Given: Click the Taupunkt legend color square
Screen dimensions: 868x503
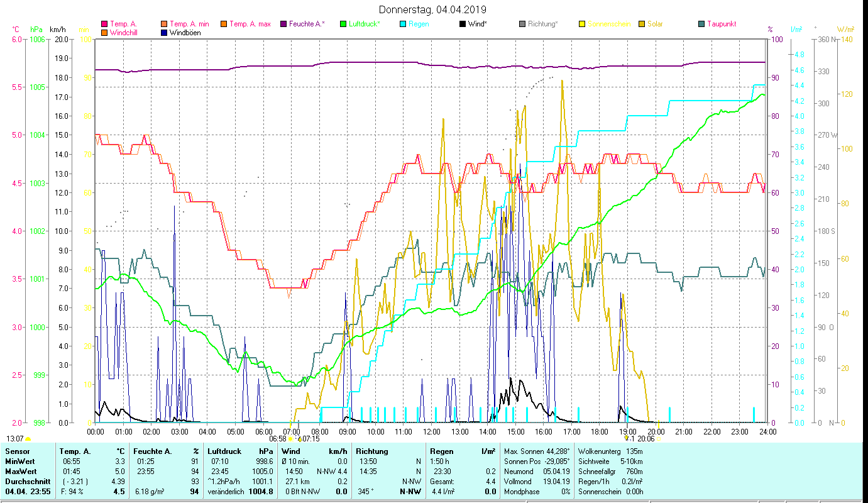Looking at the screenshot, I should pyautogui.click(x=701, y=25).
